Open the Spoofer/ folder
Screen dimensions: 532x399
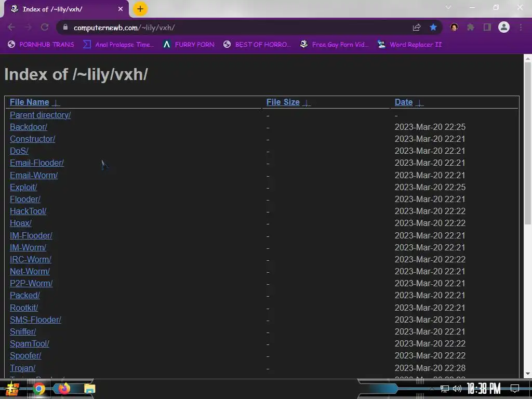(x=26, y=355)
